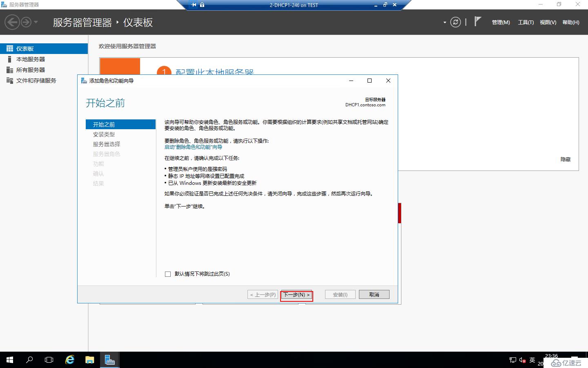Click the DHCP1.contoso.com target server text

[365, 105]
